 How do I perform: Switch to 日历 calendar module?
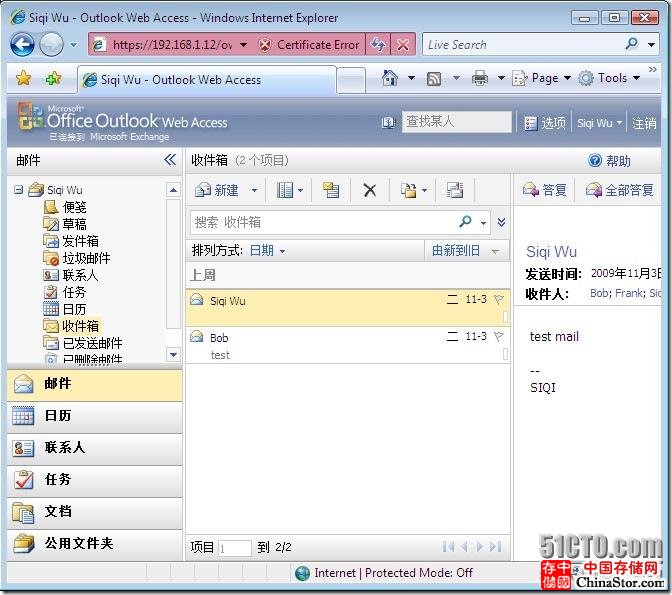tap(95, 416)
